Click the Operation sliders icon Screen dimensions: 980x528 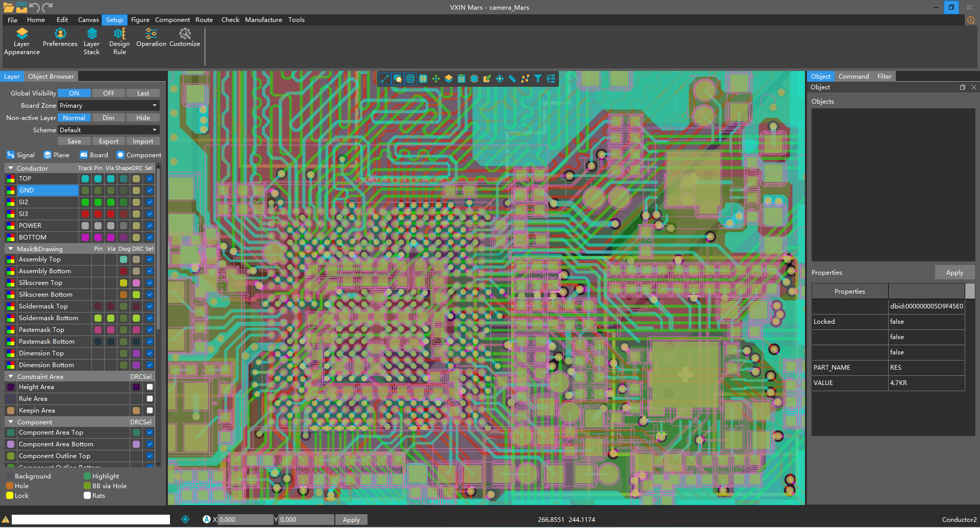tap(151, 34)
